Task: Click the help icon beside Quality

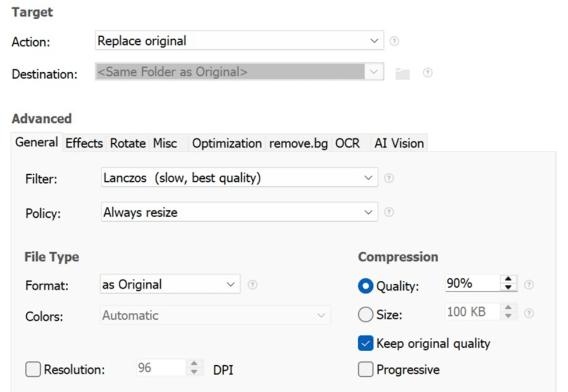Action: click(529, 284)
